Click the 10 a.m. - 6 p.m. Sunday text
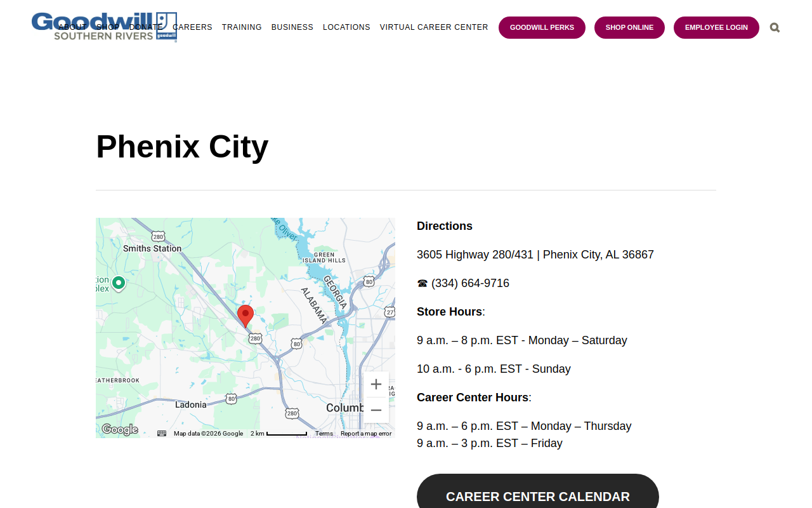Screen dimensions: 812x508 pyautogui.click(x=494, y=369)
